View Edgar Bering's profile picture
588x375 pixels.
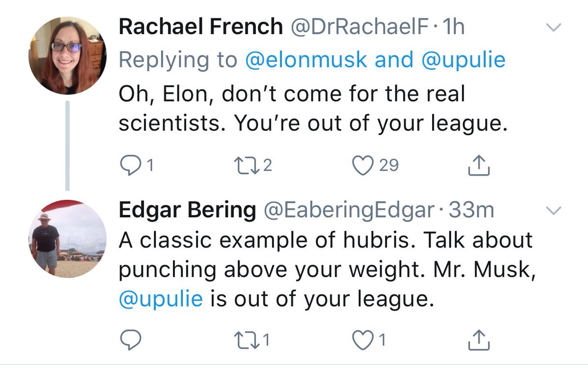[x=67, y=238]
